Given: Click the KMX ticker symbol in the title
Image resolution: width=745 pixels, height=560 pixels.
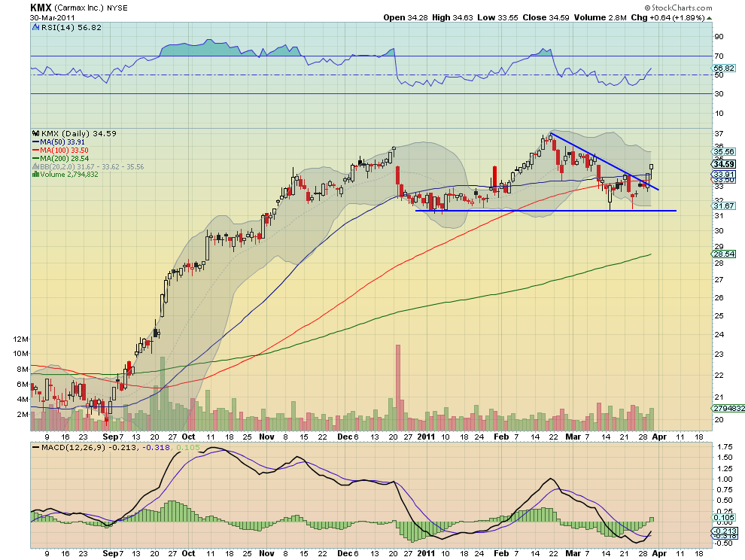Looking at the screenshot, I should [41, 8].
